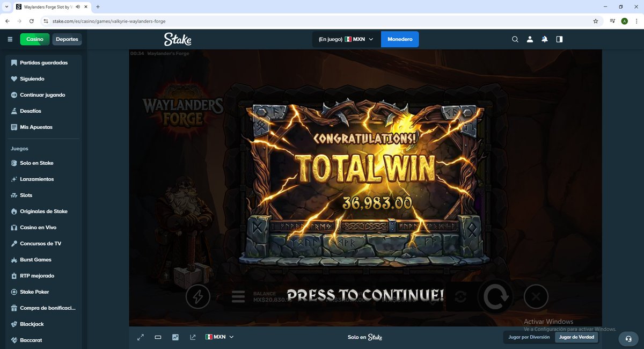Open Chrome three-dot menu
The image size is (644, 349).
coord(636,21)
